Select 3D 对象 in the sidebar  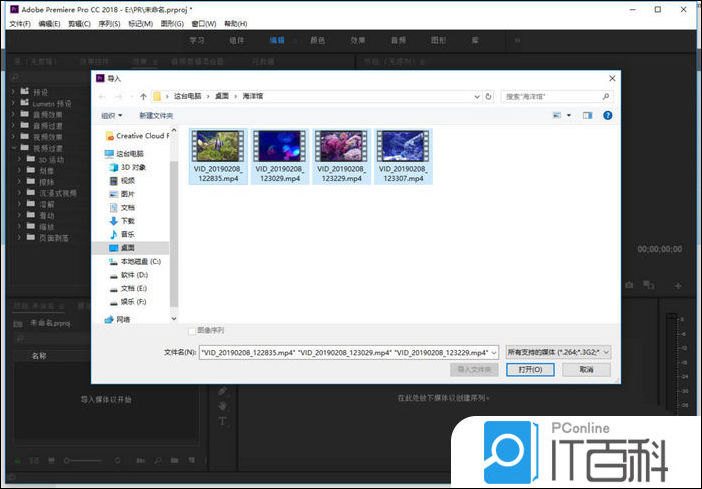(132, 167)
